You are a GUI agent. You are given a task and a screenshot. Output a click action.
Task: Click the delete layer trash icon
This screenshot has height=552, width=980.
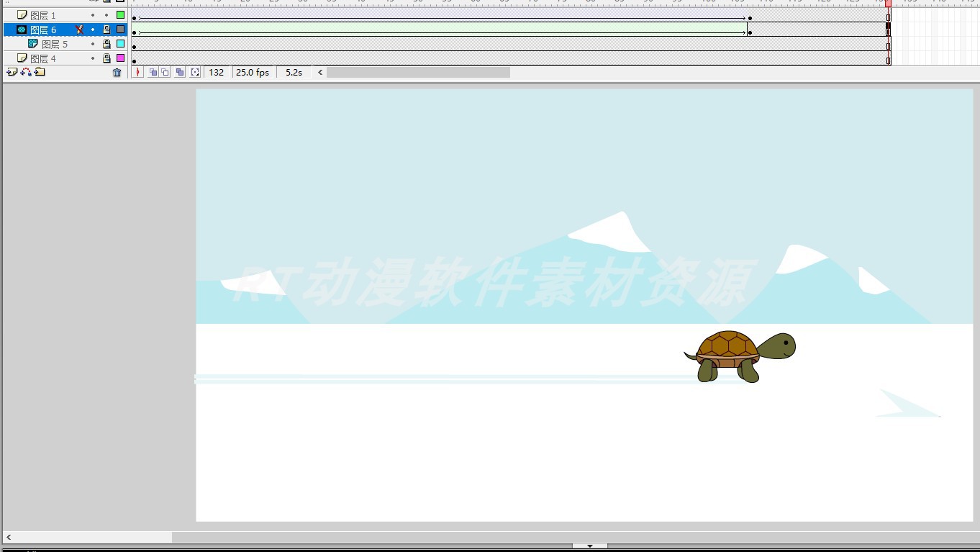point(117,73)
